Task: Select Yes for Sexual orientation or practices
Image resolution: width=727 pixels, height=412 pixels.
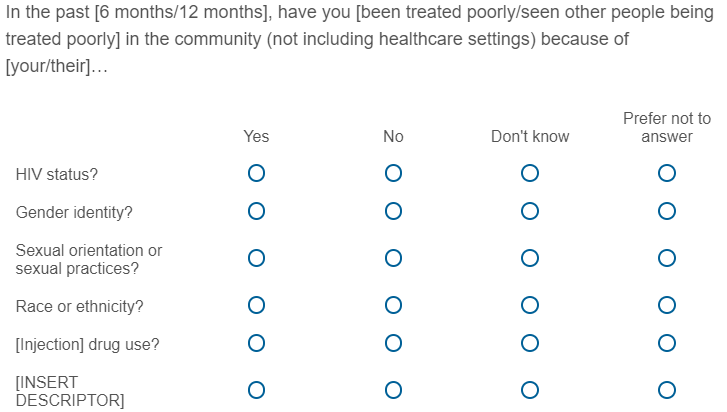Action: tap(256, 259)
